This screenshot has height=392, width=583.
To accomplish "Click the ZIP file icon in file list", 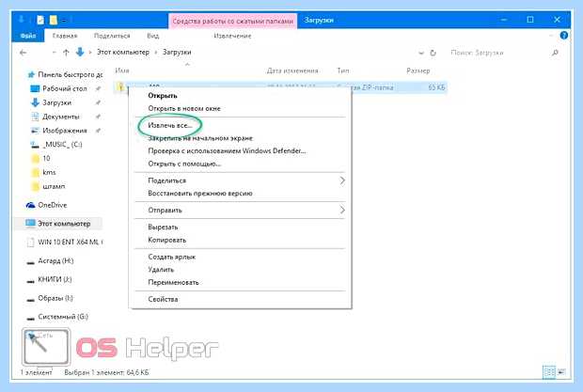I will click(120, 86).
